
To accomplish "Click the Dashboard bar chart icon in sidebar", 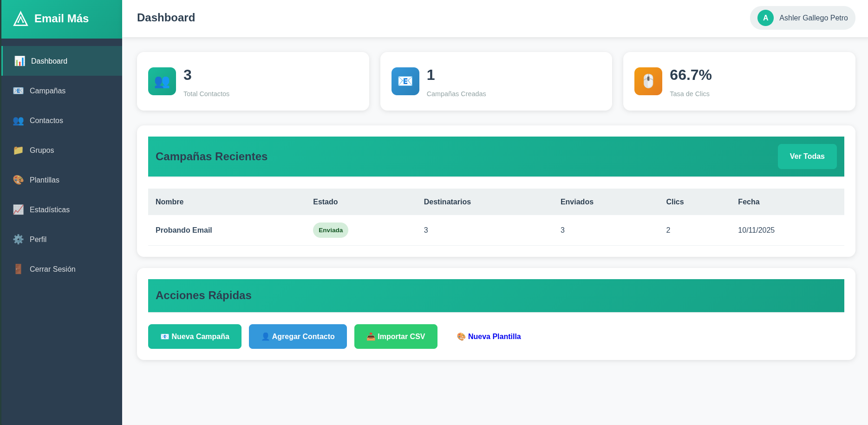I will click(x=20, y=61).
